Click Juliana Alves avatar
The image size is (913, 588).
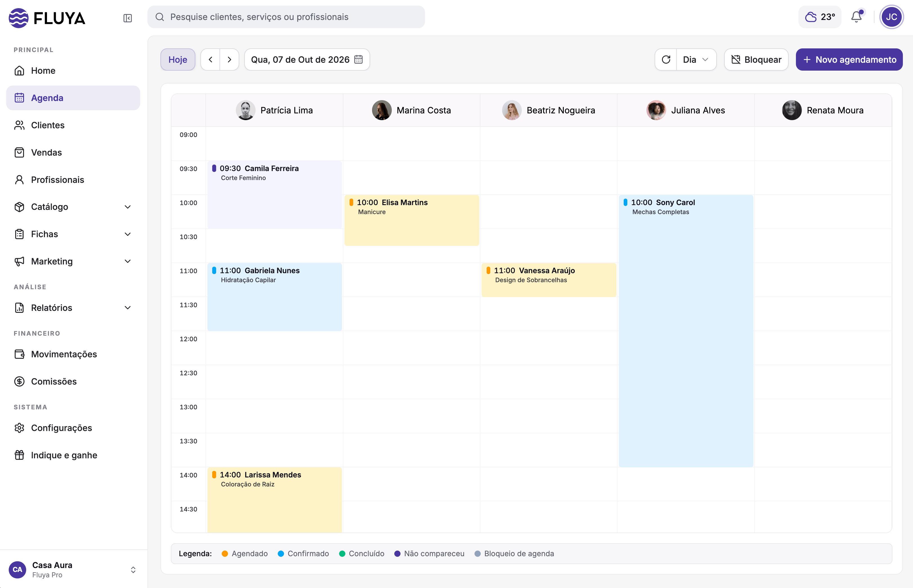[x=656, y=110]
